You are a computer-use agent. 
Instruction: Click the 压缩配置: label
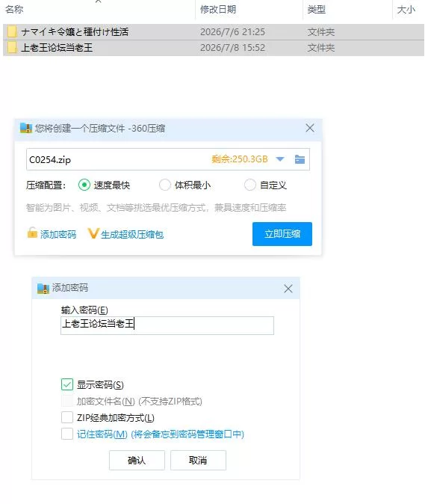(46, 185)
